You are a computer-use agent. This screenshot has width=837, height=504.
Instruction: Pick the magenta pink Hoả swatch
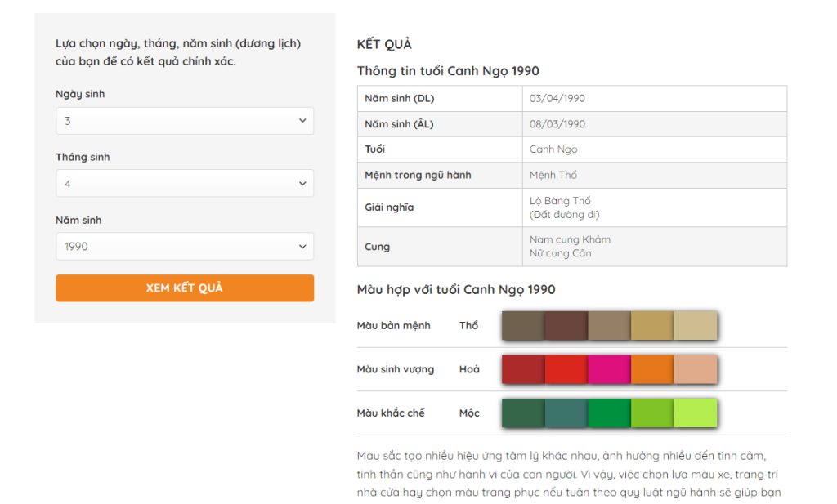coord(609,369)
